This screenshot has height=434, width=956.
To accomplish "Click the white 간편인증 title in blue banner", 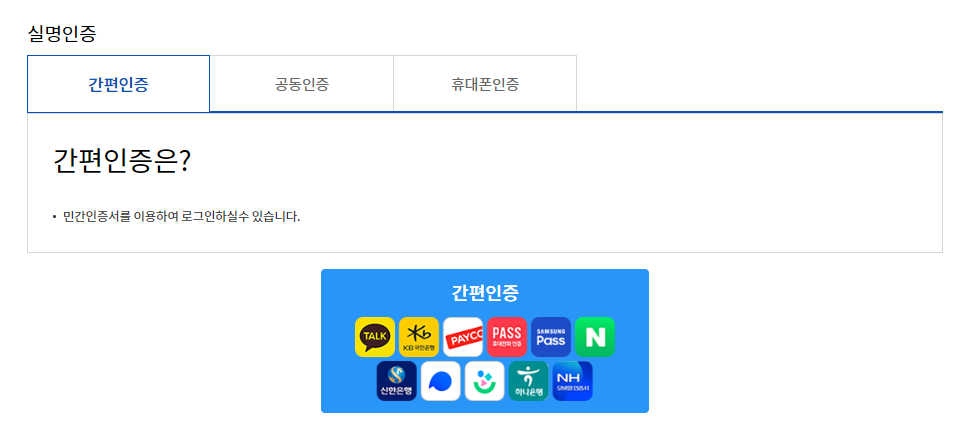I will click(x=485, y=293).
